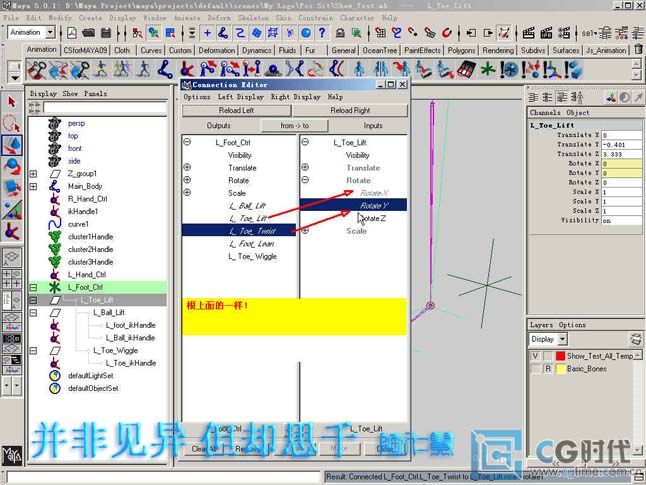Click the IK handle shelf icon
646x485 pixels.
click(187, 69)
